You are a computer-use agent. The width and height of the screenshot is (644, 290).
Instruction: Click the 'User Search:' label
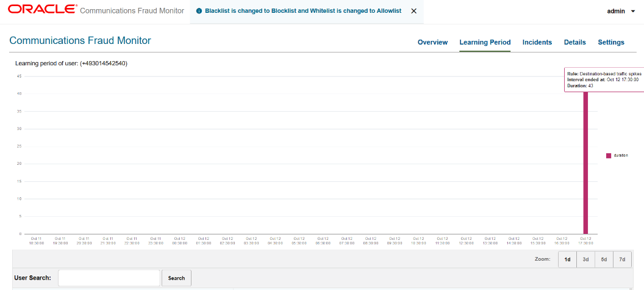(32, 278)
